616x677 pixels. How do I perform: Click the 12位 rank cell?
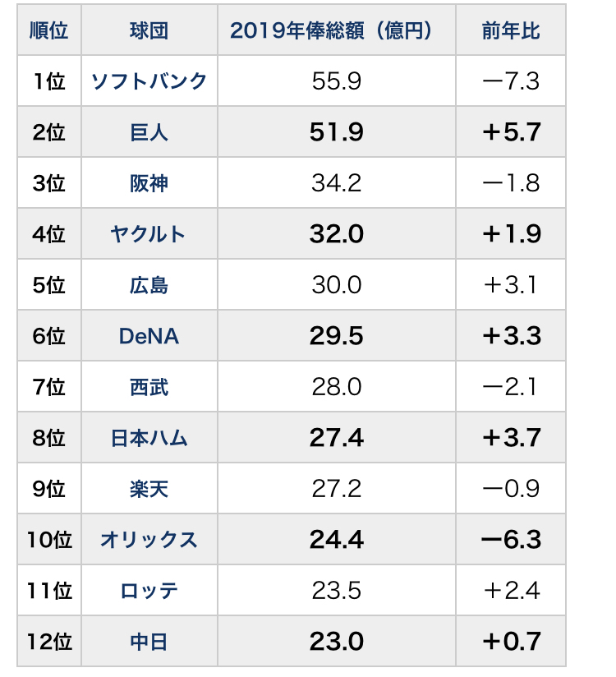[48, 642]
